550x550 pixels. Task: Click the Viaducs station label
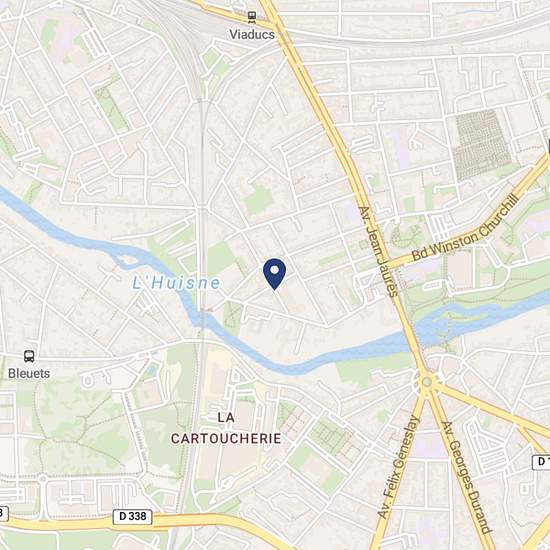coord(252,34)
